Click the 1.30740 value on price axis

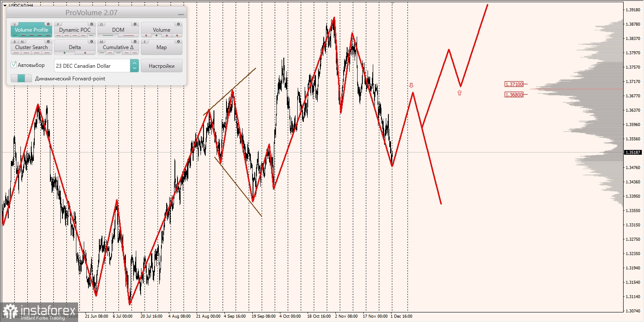coord(634,311)
